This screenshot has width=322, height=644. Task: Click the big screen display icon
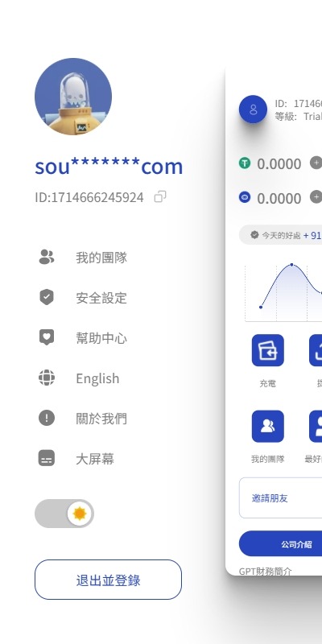point(47,458)
